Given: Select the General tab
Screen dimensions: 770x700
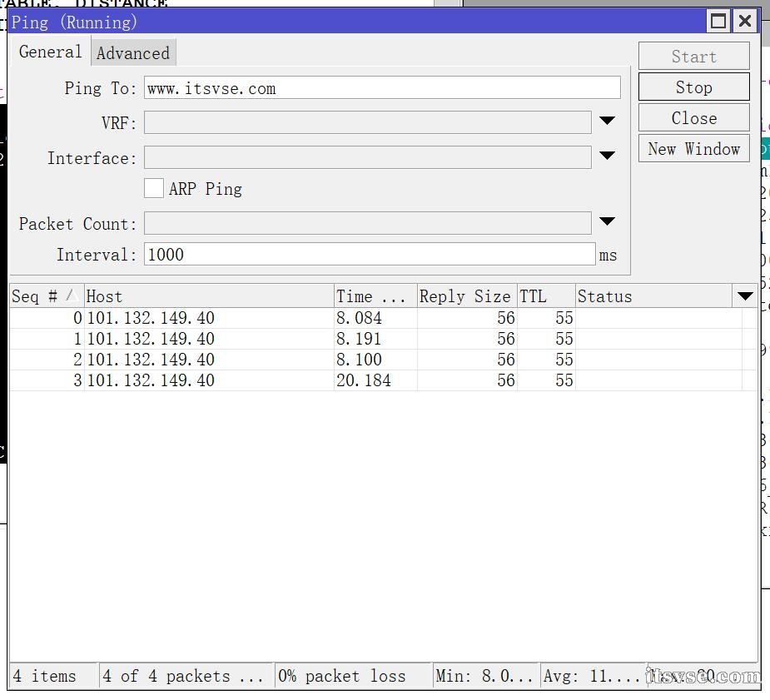Looking at the screenshot, I should [50, 52].
